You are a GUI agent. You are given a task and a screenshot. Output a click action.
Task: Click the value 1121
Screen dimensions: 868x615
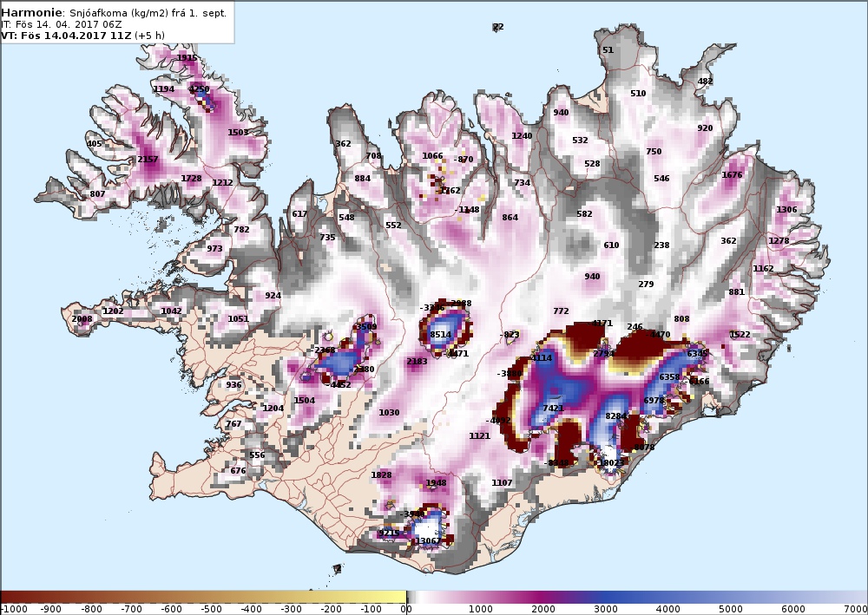[479, 435]
